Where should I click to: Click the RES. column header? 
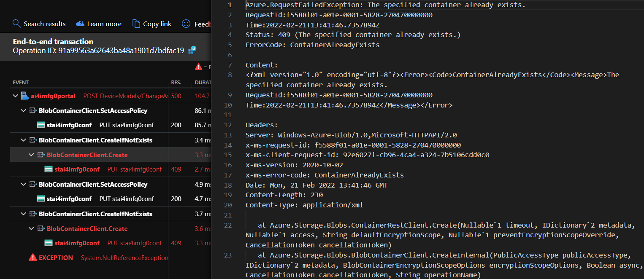(176, 83)
